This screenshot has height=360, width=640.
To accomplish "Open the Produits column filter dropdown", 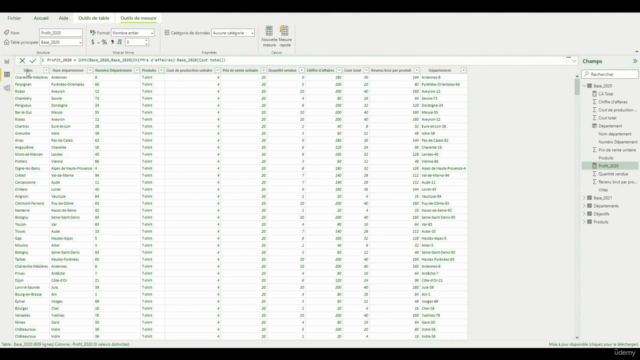I will [x=161, y=70].
